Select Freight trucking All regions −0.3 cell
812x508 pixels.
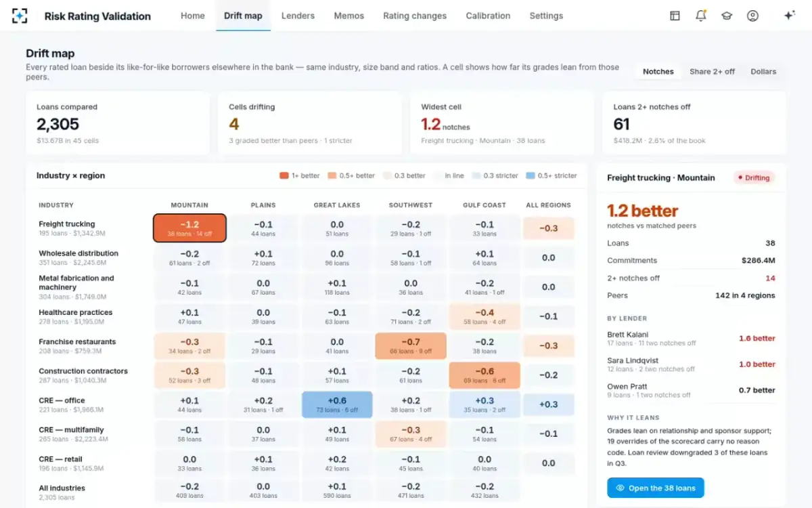[x=549, y=228]
